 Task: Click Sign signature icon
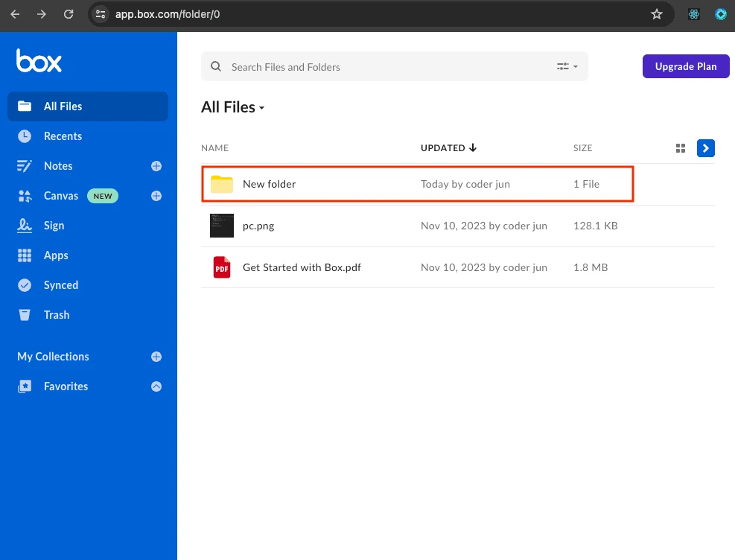(25, 226)
